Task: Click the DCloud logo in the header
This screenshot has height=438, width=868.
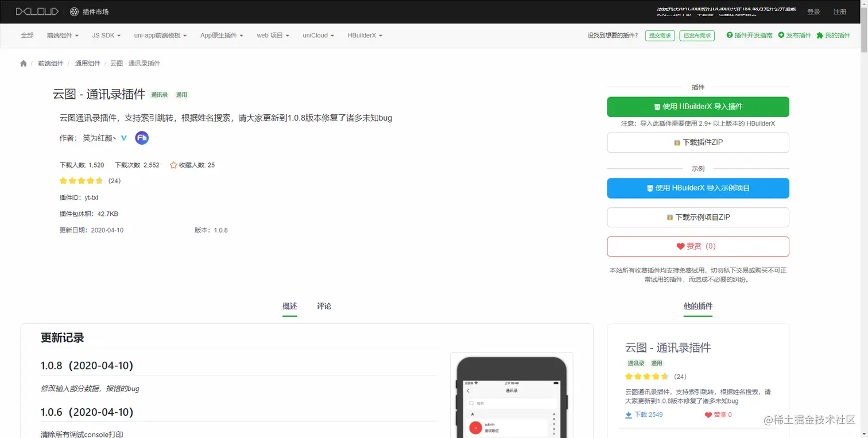Action: (37, 11)
